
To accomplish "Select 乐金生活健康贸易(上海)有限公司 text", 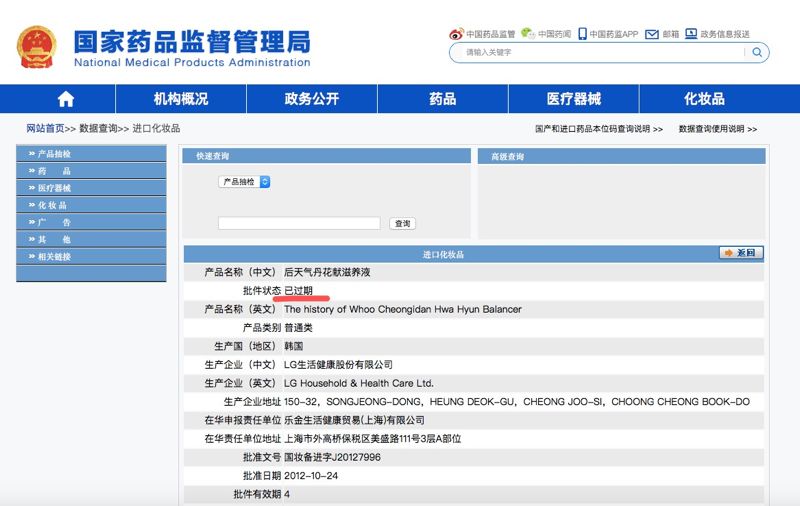I will [354, 420].
